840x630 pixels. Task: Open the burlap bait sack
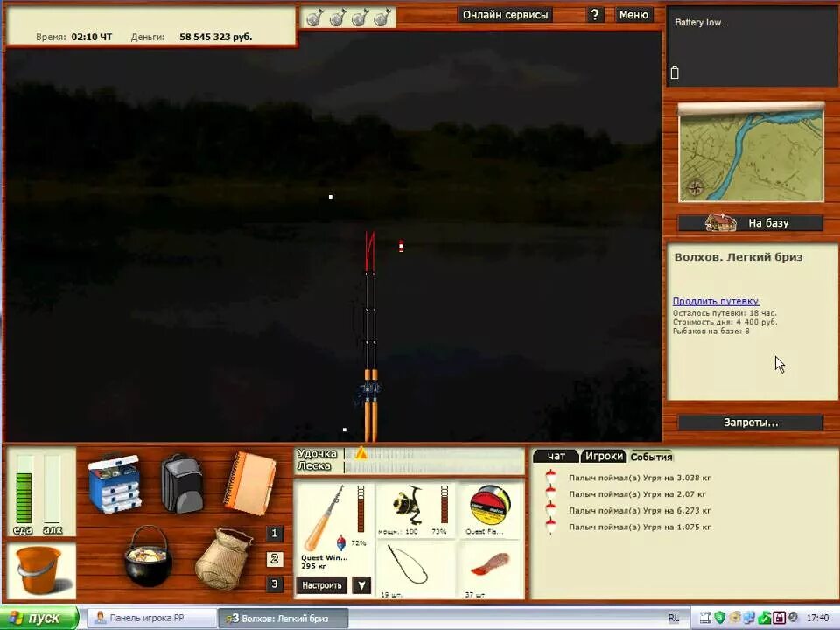tap(223, 558)
